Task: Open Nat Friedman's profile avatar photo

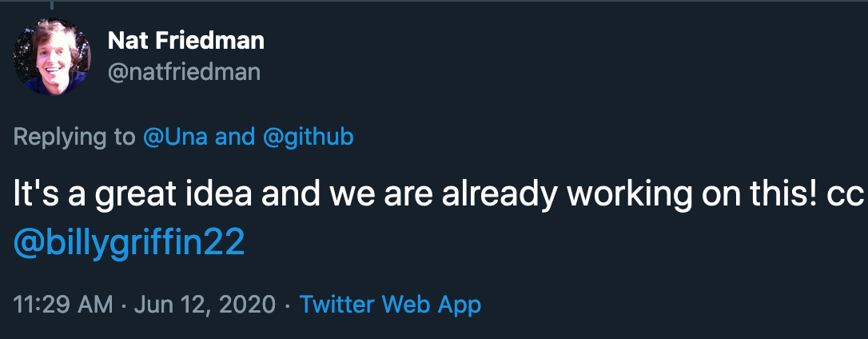Action: [x=53, y=58]
